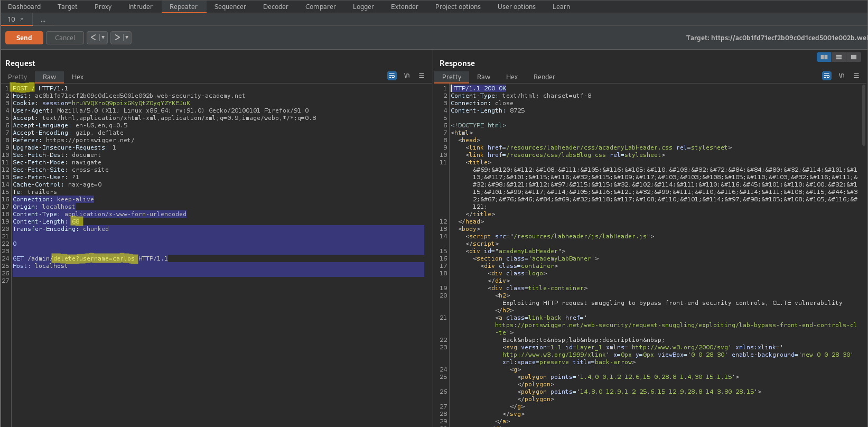Switch Response view to Render
Viewport: 868px width, 427px height.
[x=544, y=77]
